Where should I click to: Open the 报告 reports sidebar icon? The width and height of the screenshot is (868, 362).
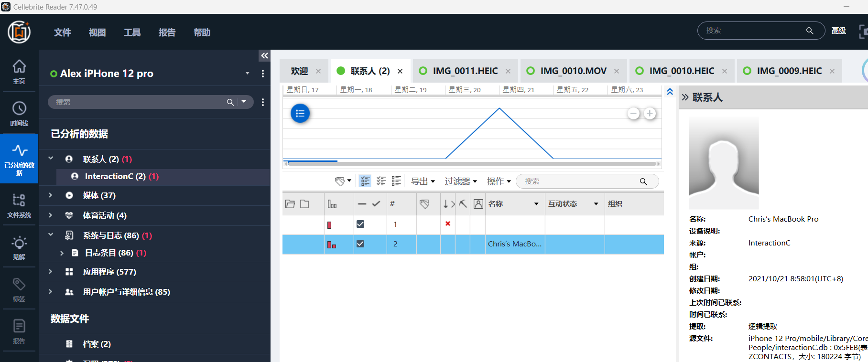click(x=19, y=331)
